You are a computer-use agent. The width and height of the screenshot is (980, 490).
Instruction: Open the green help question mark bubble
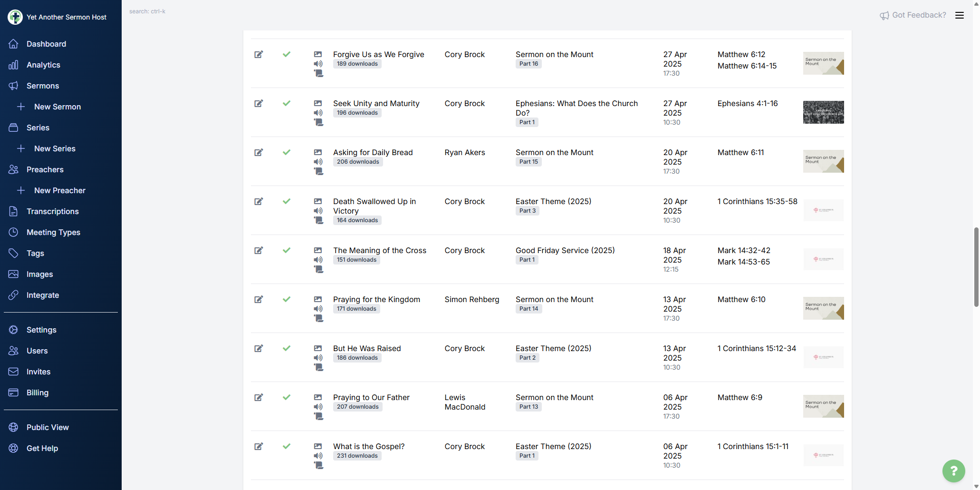pyautogui.click(x=953, y=470)
